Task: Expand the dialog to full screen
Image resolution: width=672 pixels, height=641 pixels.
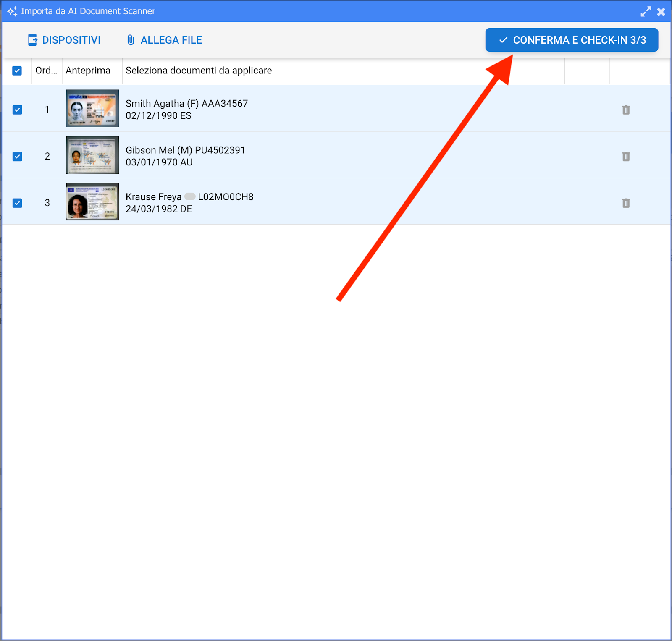Action: (646, 11)
